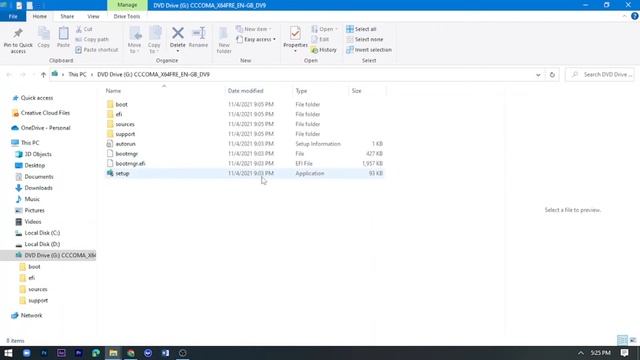Show file History from the ribbon

pos(324,49)
